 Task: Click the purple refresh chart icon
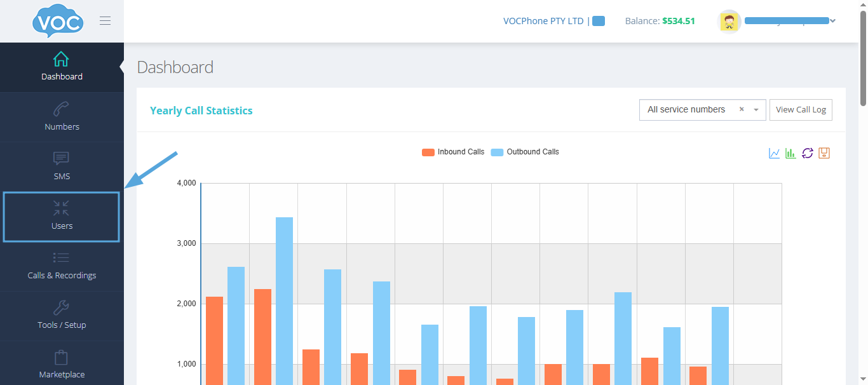tap(808, 153)
